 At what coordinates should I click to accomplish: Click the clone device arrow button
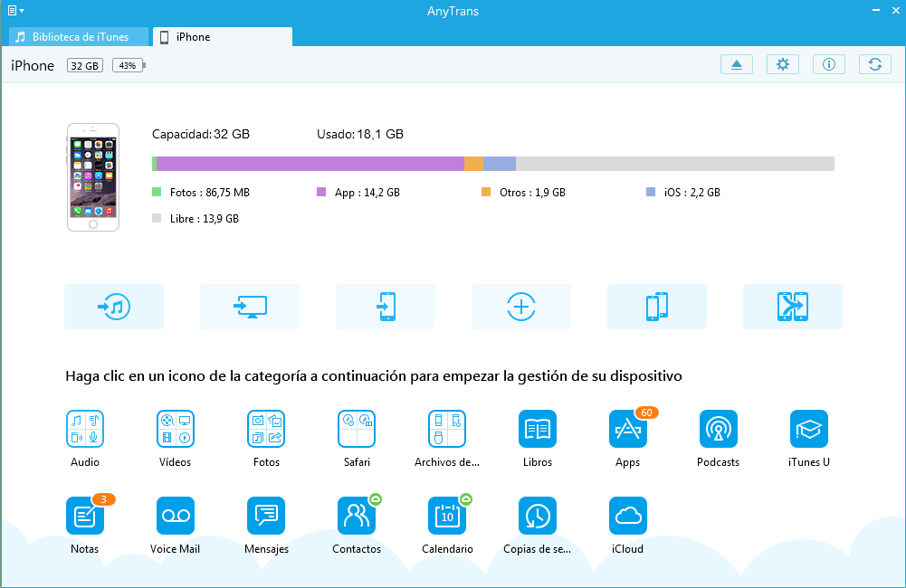pos(793,306)
